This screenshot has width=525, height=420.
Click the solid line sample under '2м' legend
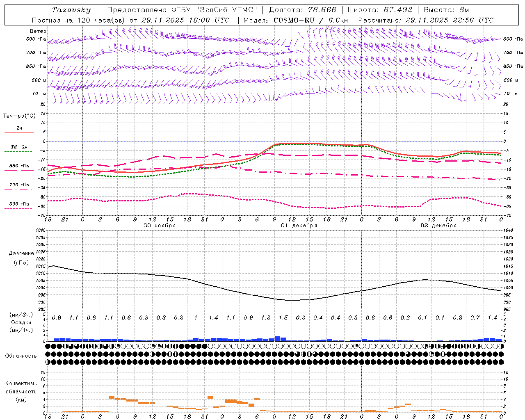click(x=19, y=132)
